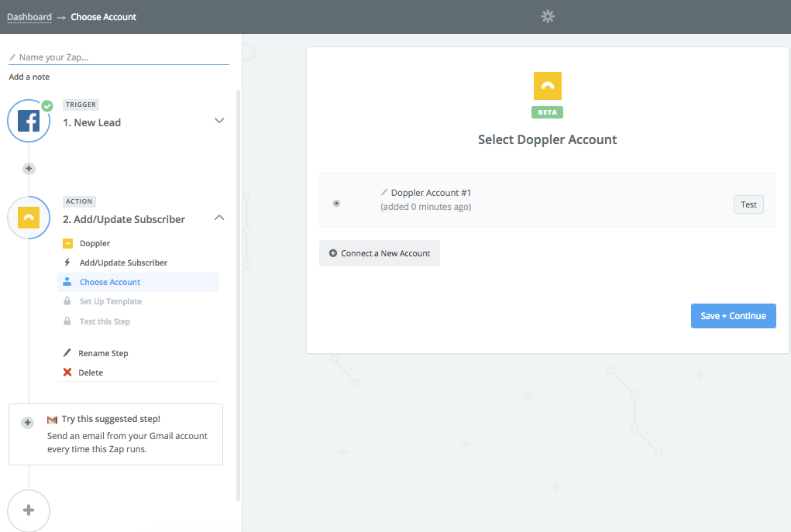Click the 'added 0 minutes ago' text

426,207
